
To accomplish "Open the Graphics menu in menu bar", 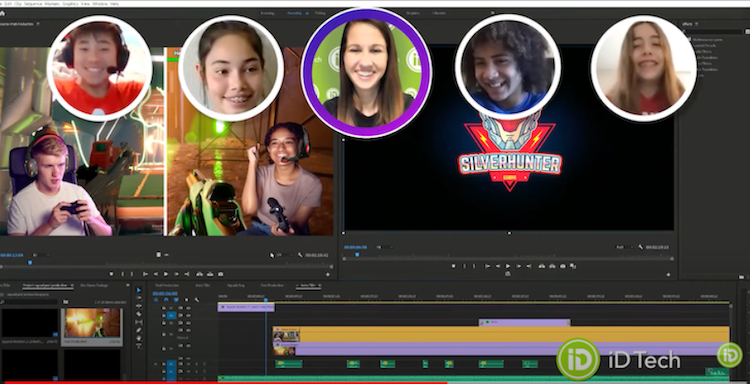I will (70, 4).
